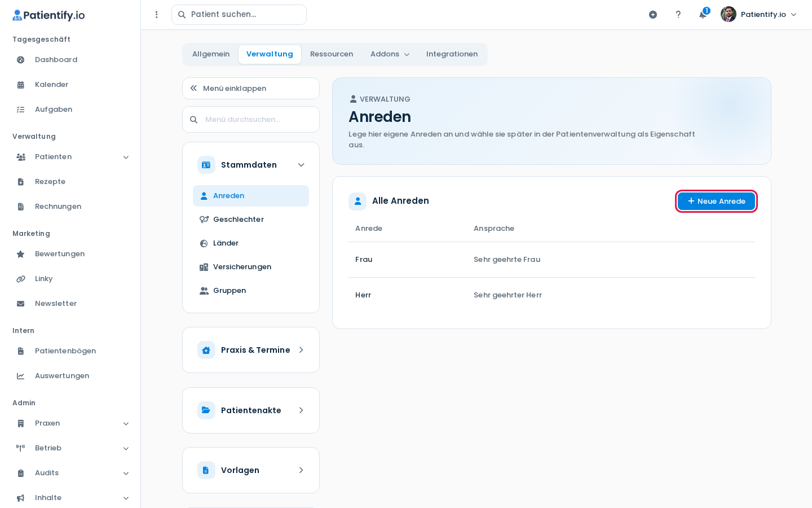Viewport: 812px width, 508px height.
Task: Click the Auswertungen chart icon
Action: (21, 376)
